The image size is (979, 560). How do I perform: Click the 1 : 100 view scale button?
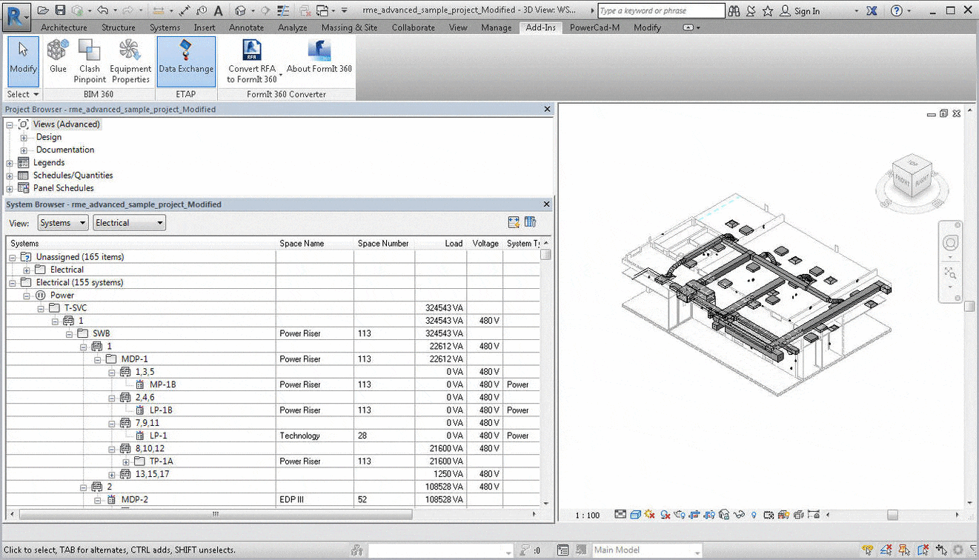[x=588, y=515]
